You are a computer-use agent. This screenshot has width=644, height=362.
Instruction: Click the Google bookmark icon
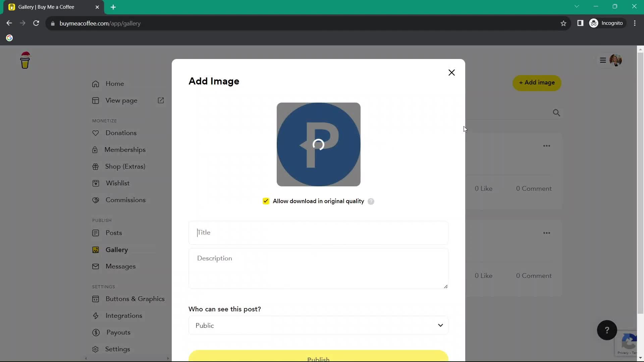[9, 38]
